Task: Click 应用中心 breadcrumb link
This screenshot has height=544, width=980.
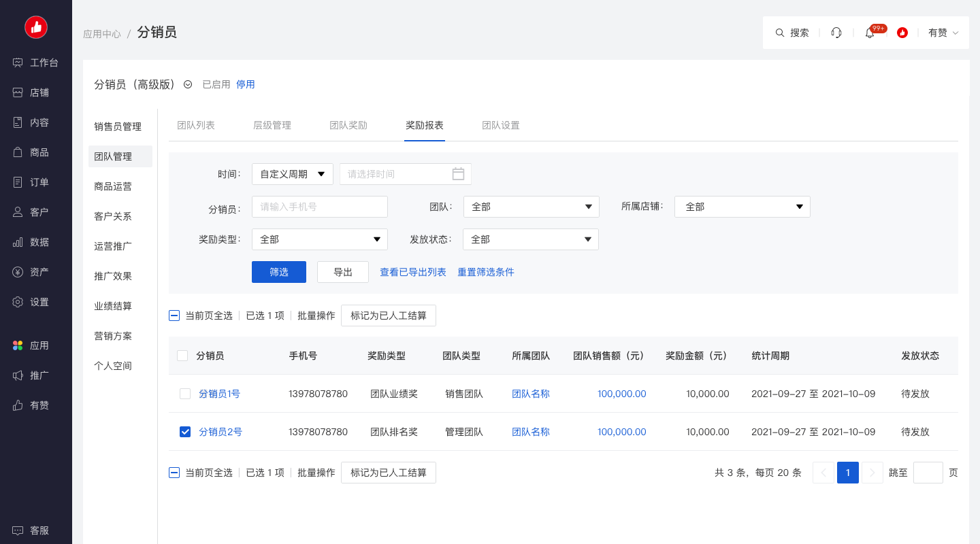Action: [x=102, y=33]
